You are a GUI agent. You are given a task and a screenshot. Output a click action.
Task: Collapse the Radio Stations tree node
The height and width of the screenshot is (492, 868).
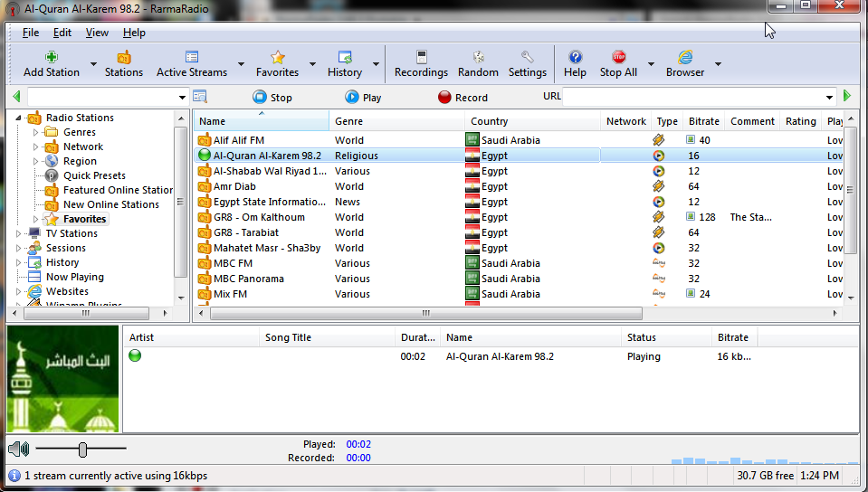point(18,118)
